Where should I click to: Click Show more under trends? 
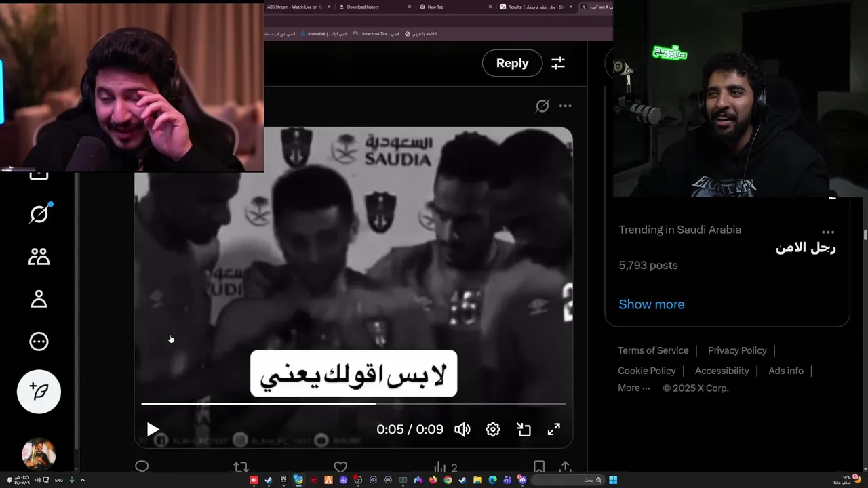point(652,304)
